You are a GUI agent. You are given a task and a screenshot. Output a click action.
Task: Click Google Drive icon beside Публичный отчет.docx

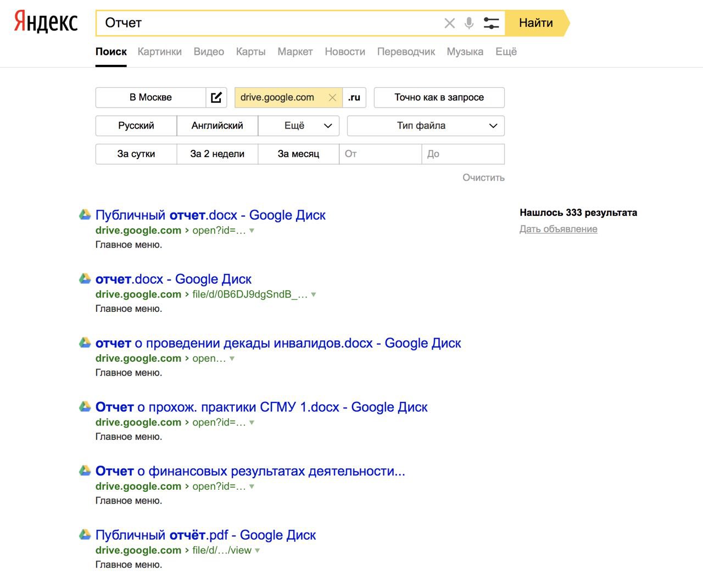click(85, 215)
